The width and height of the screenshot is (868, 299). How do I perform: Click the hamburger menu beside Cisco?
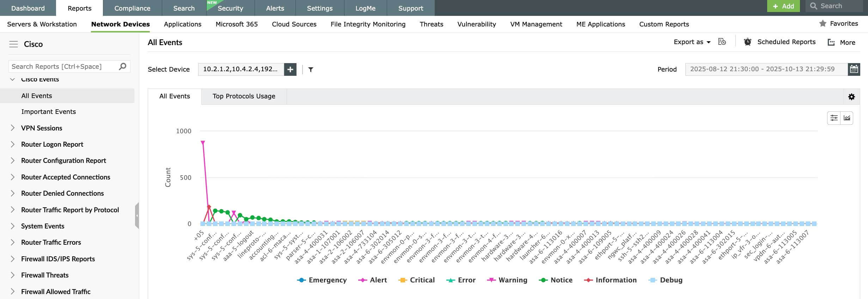point(13,44)
